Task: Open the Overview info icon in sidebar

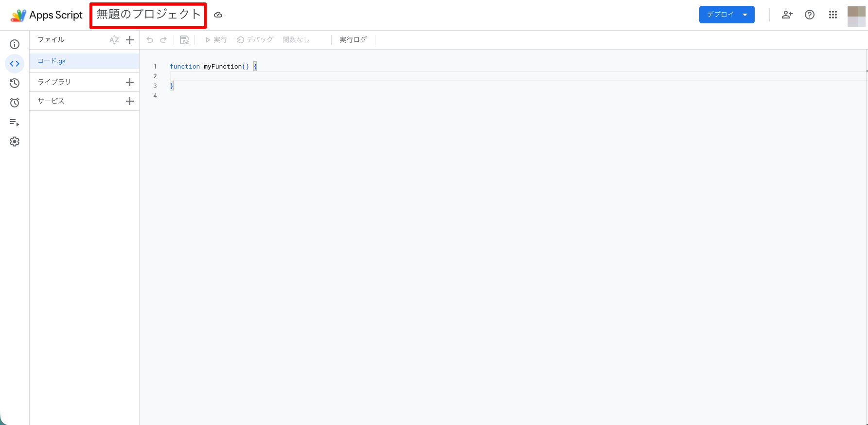Action: (15, 44)
